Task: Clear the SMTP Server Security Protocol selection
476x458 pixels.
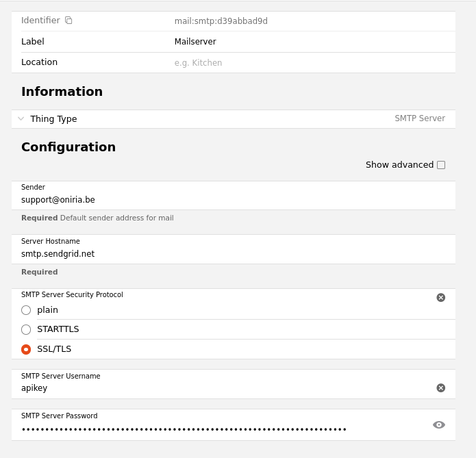Action: 441,297
